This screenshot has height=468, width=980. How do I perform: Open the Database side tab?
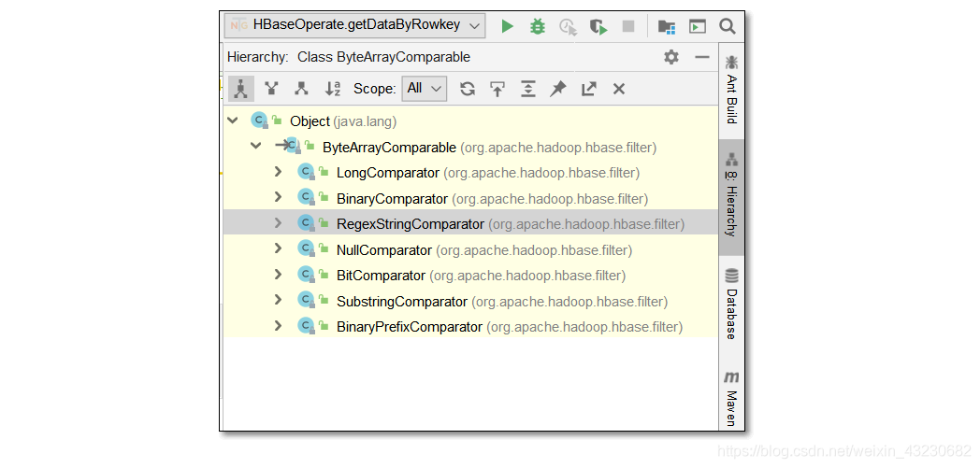(x=731, y=305)
